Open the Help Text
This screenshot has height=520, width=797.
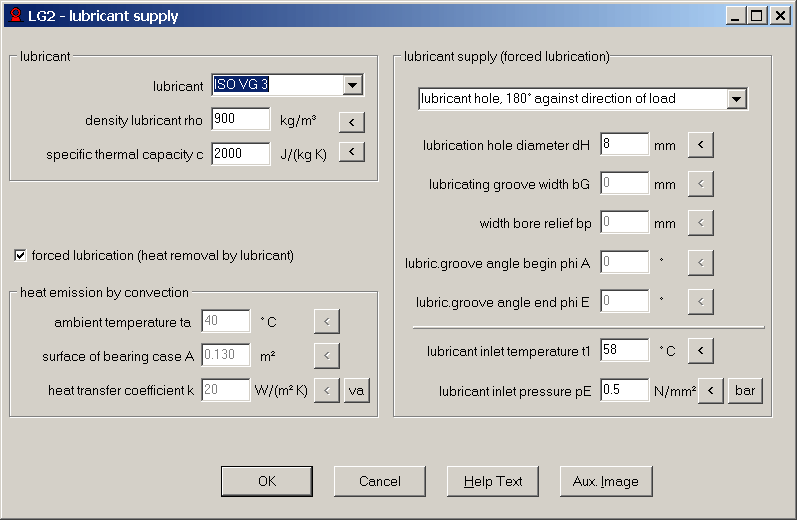pyautogui.click(x=493, y=481)
